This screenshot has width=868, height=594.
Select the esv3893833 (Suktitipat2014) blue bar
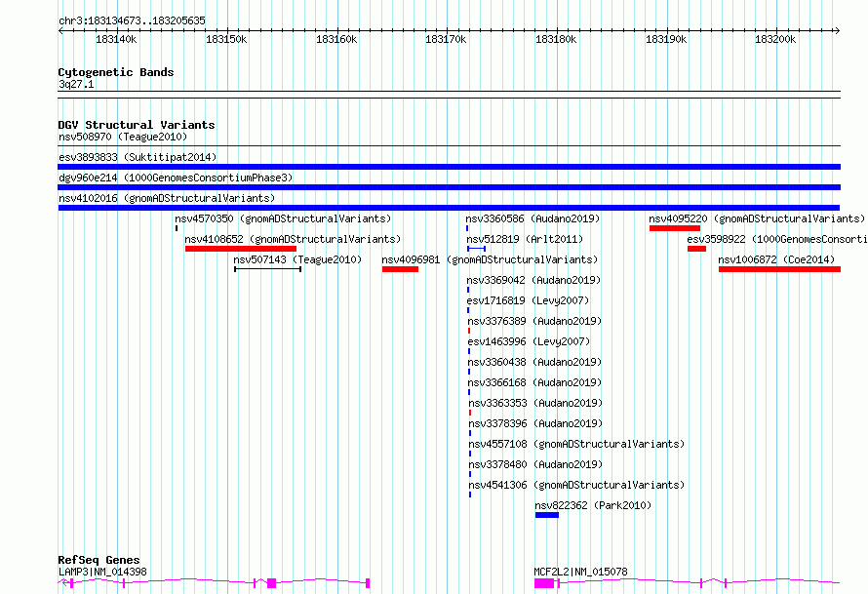coord(449,167)
